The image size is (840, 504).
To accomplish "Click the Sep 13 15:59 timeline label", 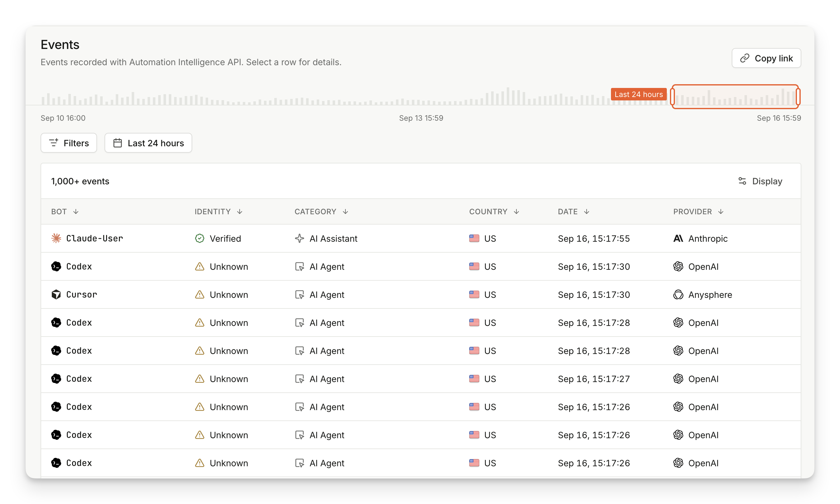I will (x=421, y=118).
